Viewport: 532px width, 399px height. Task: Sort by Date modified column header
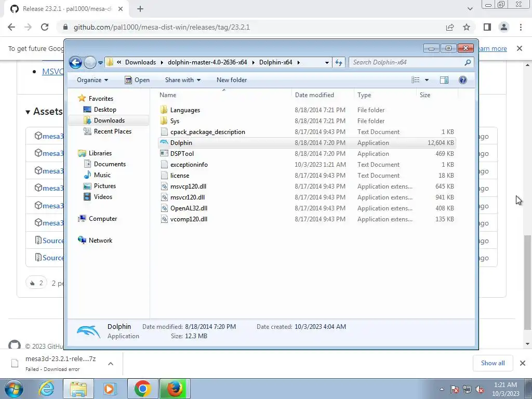[x=323, y=95]
